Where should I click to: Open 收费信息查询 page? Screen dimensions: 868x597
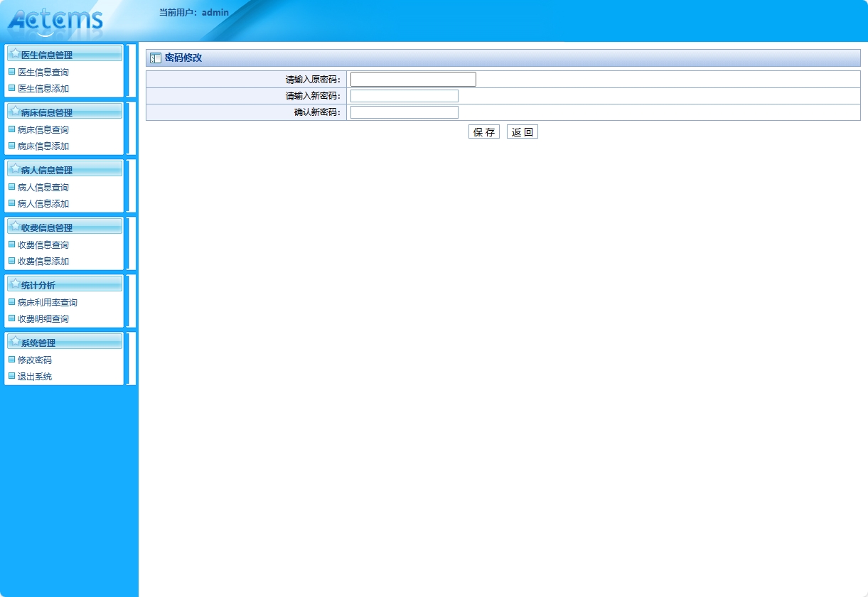coord(43,244)
